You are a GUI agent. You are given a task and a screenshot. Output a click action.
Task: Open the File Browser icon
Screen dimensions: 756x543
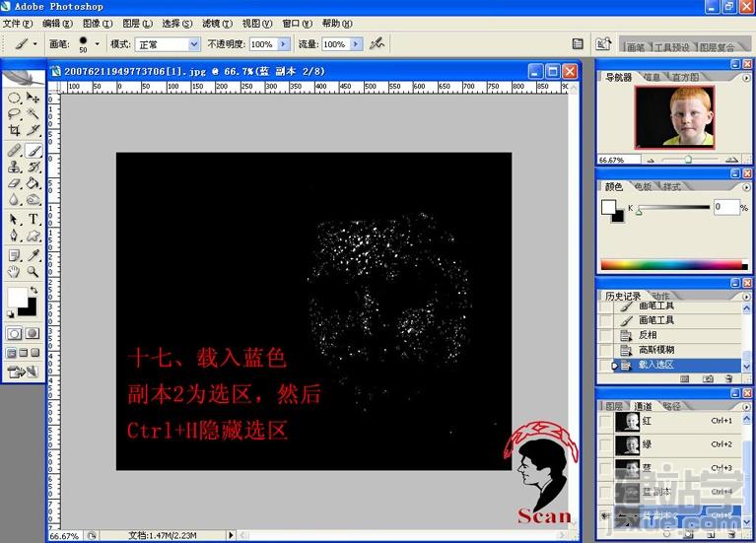tap(603, 44)
